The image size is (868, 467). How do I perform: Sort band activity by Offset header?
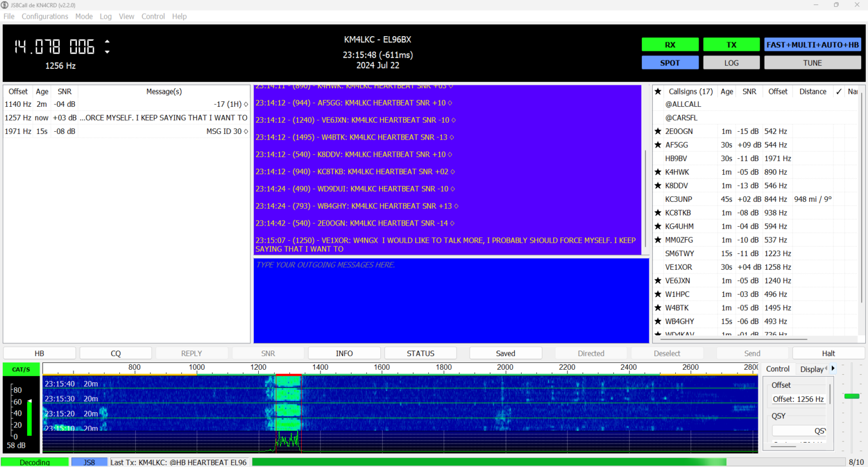point(18,91)
